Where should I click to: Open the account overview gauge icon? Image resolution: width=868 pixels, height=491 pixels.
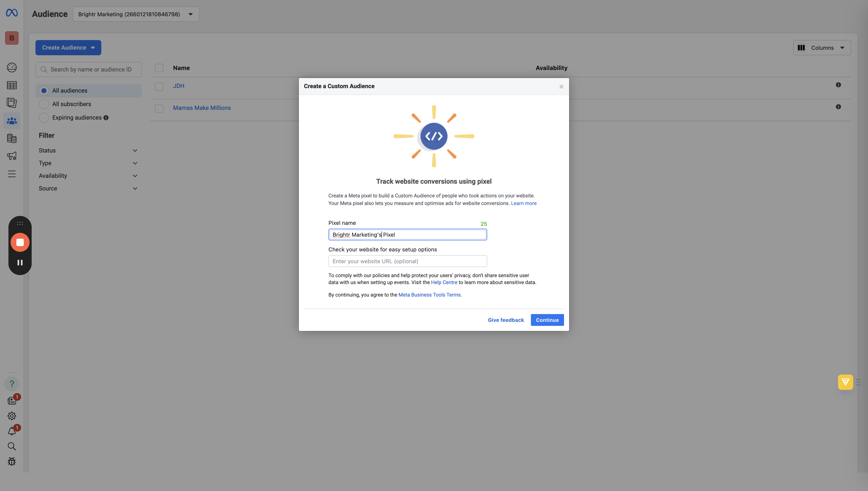point(12,67)
